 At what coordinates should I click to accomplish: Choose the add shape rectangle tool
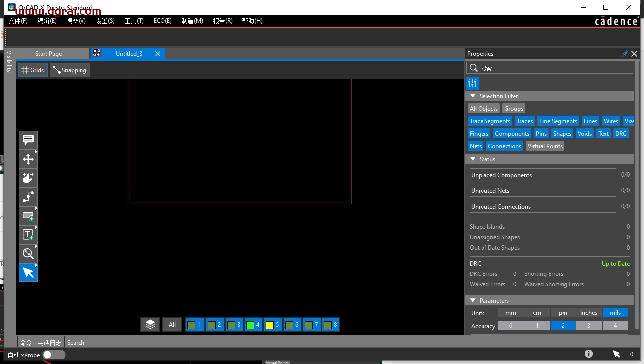[28, 216]
